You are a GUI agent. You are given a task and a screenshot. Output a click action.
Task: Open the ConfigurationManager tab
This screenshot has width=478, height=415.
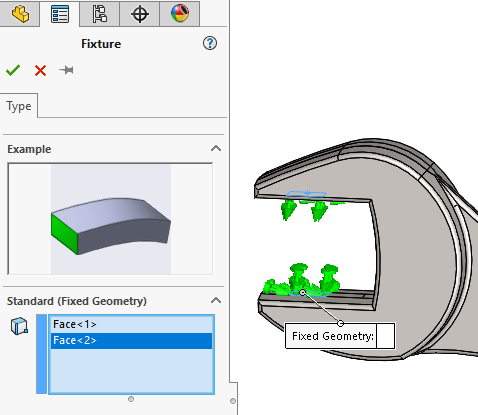coord(100,14)
